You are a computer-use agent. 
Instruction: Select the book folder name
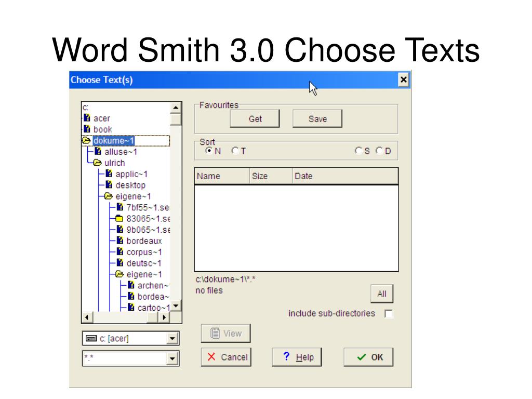click(x=103, y=129)
